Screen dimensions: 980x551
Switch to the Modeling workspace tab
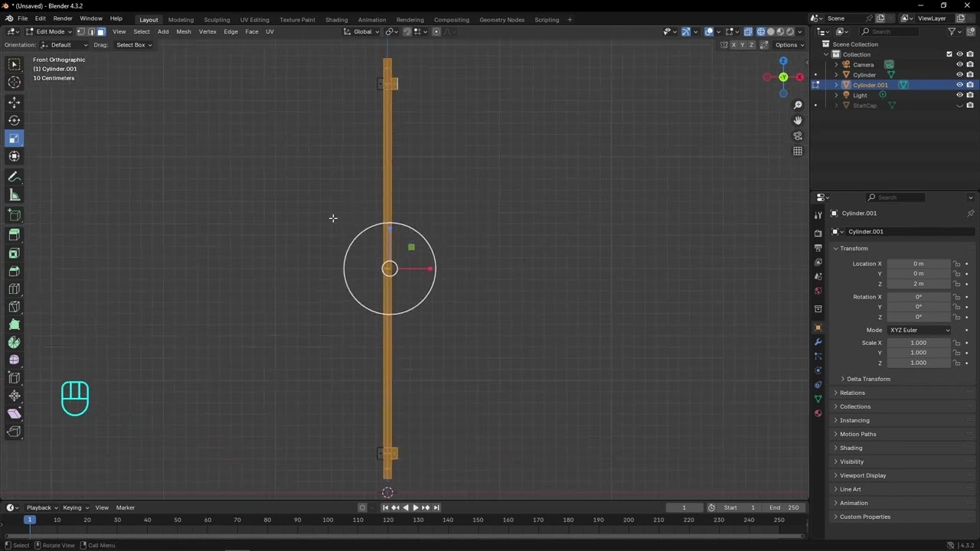pos(181,19)
